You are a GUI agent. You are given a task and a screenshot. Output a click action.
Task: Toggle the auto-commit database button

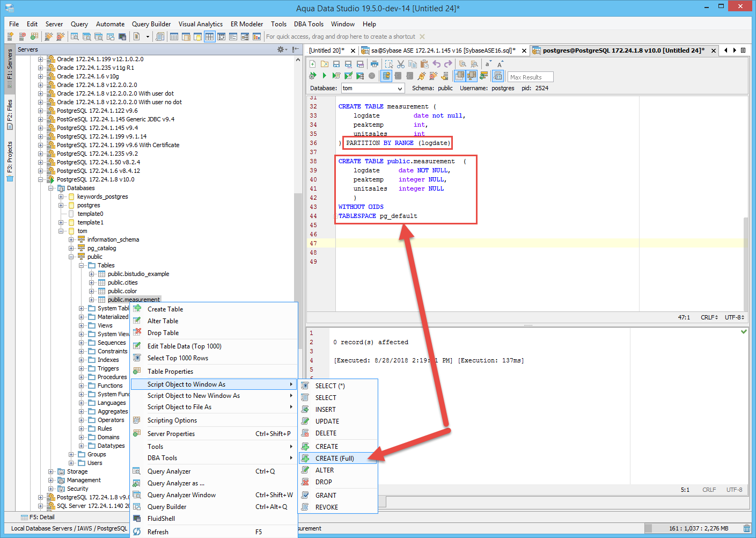(386, 76)
